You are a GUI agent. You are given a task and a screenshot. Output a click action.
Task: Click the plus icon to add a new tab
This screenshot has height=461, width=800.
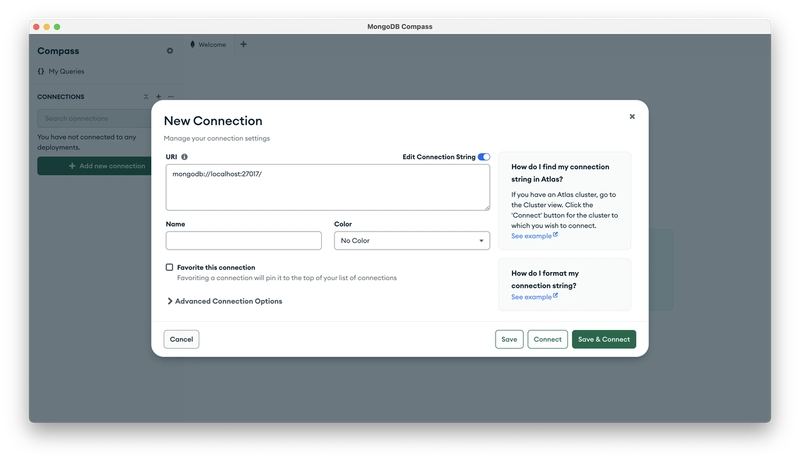pos(243,44)
